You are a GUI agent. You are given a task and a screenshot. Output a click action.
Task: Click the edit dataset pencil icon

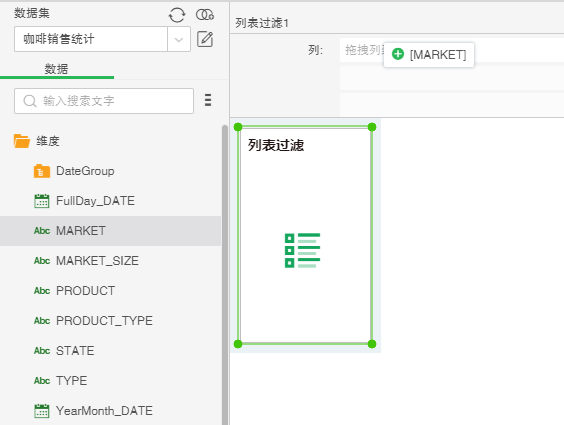coord(205,39)
